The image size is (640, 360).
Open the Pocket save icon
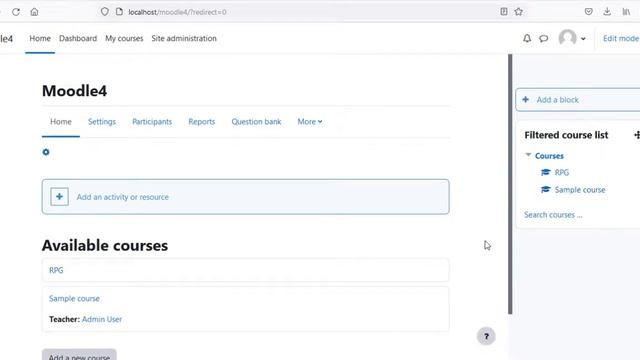click(589, 12)
